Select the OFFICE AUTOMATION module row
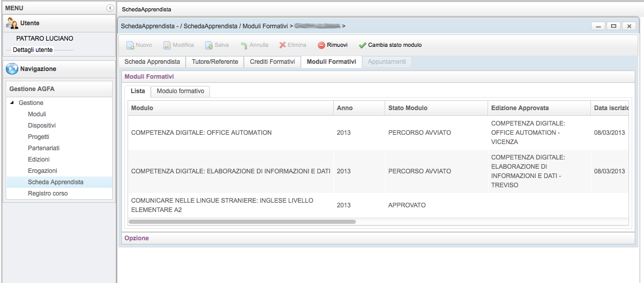 [201, 133]
